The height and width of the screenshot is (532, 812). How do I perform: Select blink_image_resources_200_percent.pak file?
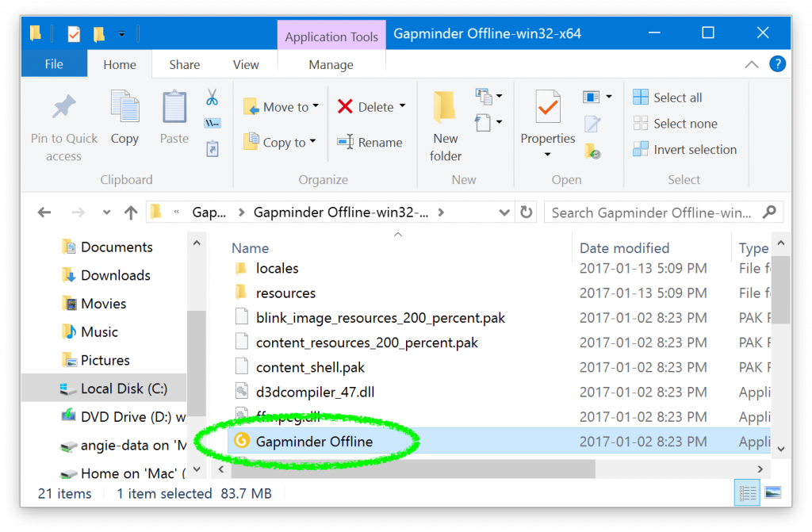pos(381,318)
